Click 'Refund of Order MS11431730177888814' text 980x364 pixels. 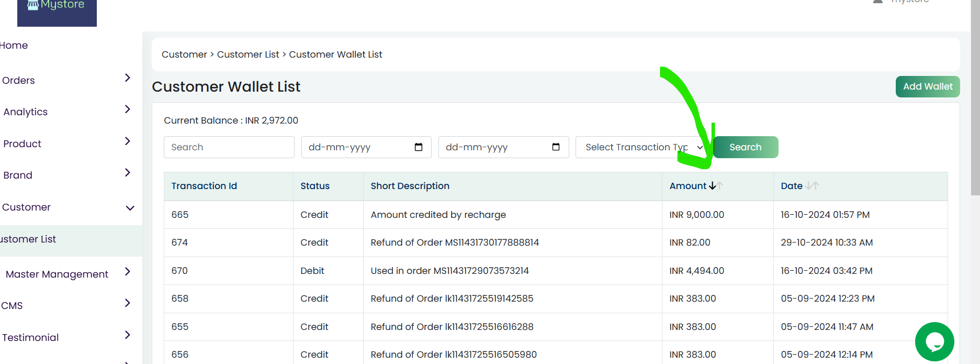[x=455, y=242]
